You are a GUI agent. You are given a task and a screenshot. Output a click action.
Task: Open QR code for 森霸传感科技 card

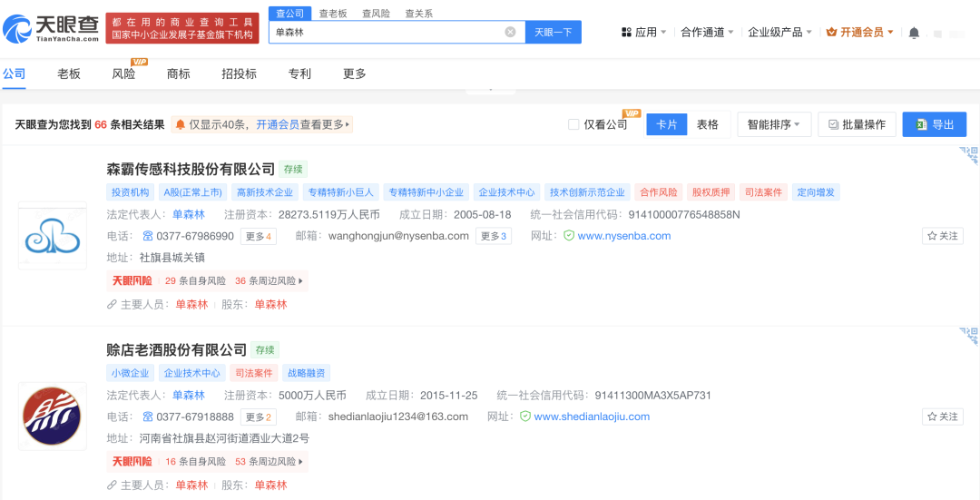(x=969, y=154)
